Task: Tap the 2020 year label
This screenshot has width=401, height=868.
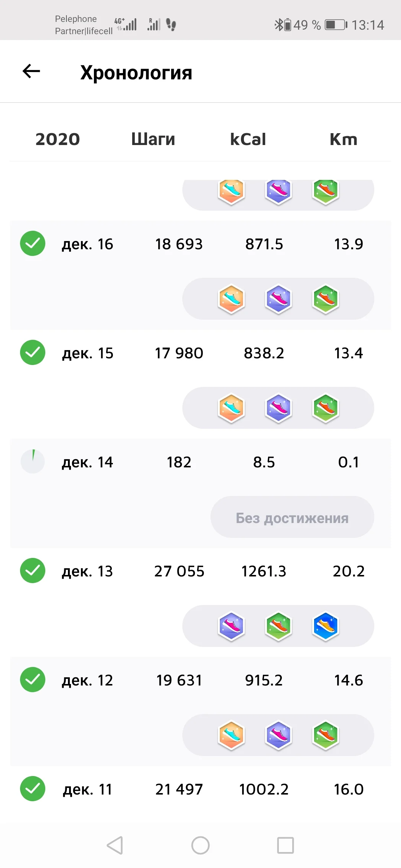Action: pyautogui.click(x=58, y=139)
